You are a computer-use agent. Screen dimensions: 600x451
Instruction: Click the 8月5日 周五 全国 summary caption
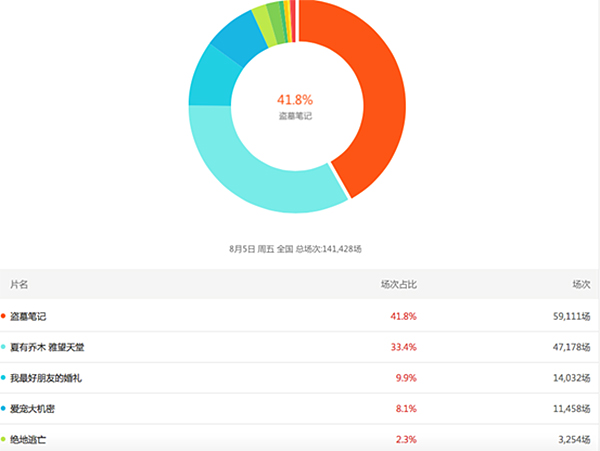tap(295, 247)
